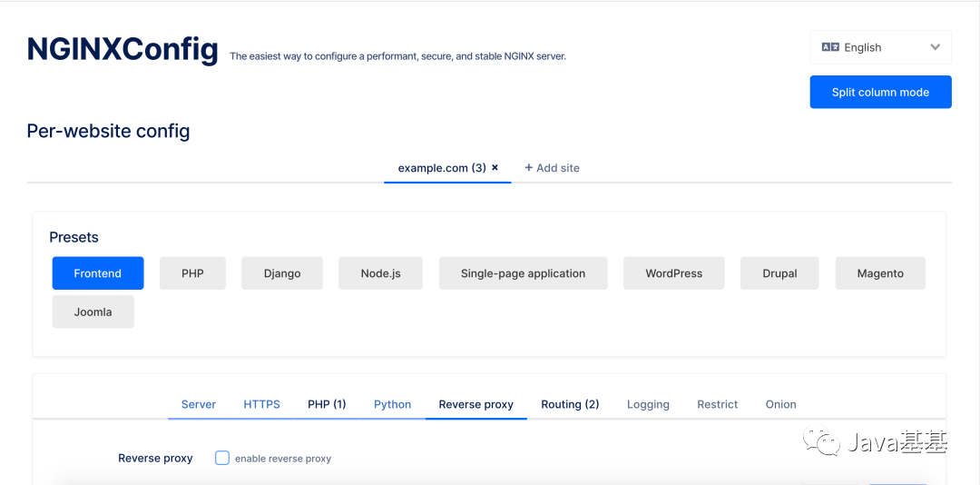
Task: Choose the WordPress preset
Action: coord(673,273)
